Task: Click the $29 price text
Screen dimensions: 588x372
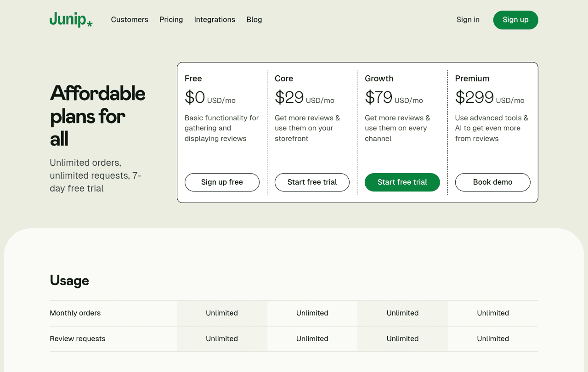Action: pos(289,97)
